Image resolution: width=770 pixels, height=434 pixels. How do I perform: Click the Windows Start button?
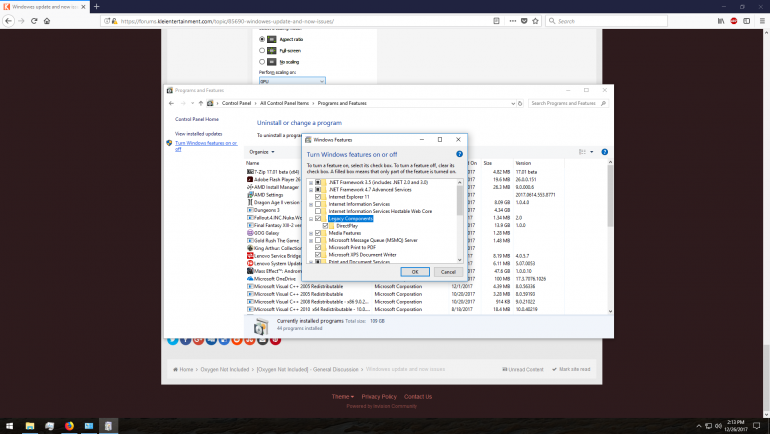[9, 425]
